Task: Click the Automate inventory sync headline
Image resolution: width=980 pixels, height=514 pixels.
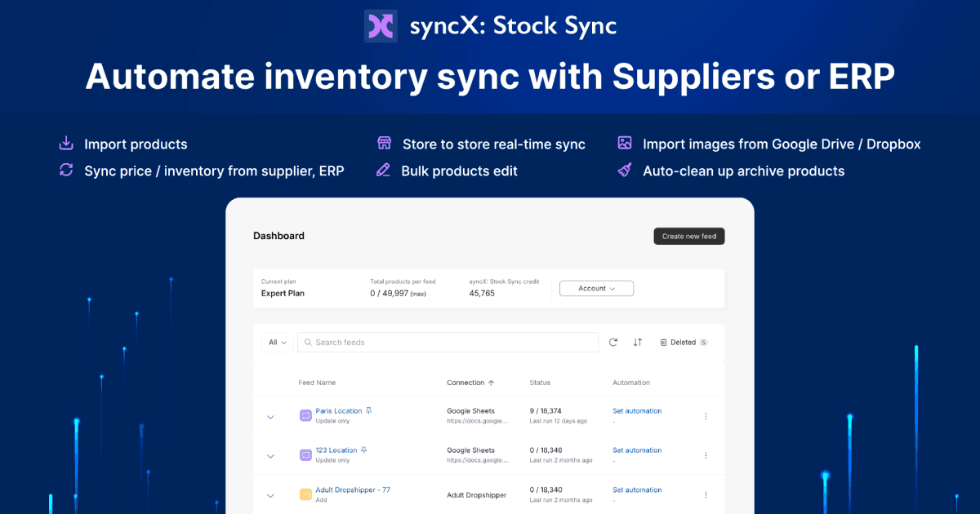Action: [490, 77]
